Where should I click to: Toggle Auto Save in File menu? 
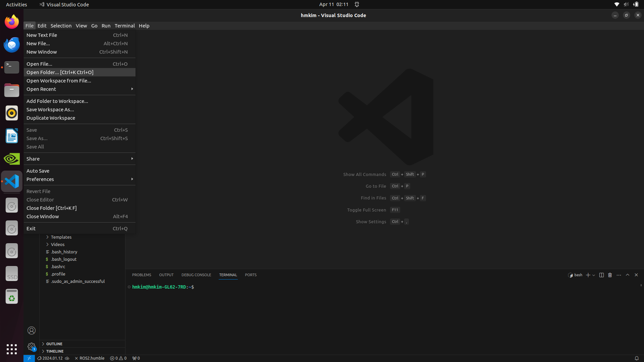pos(79,171)
